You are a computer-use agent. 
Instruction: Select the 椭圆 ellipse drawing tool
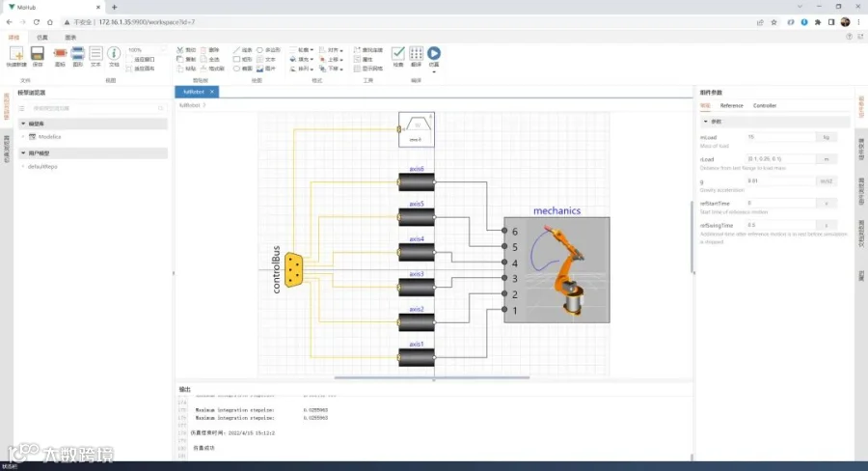pos(242,69)
